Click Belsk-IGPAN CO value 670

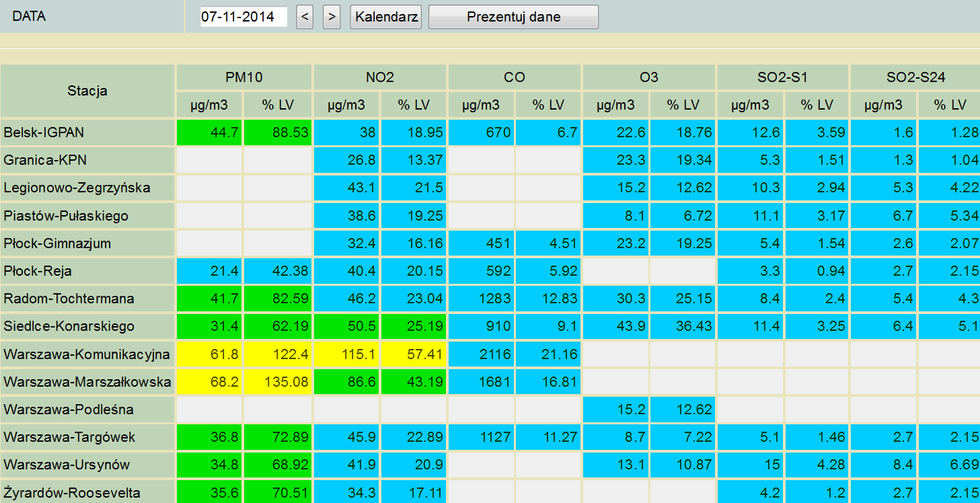click(x=481, y=132)
